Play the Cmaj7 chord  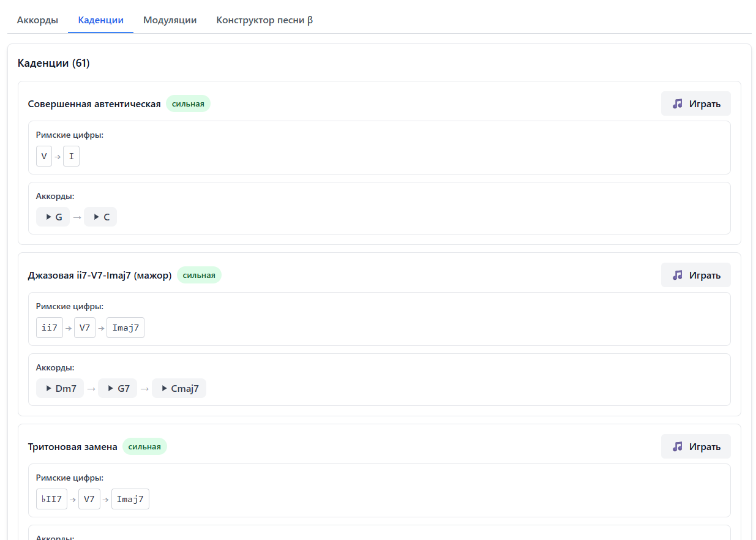point(179,388)
